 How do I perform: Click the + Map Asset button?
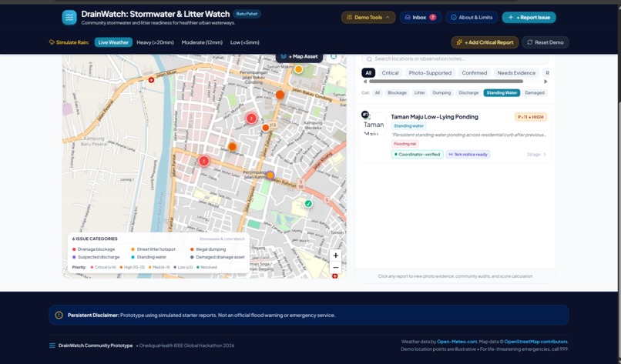click(300, 57)
